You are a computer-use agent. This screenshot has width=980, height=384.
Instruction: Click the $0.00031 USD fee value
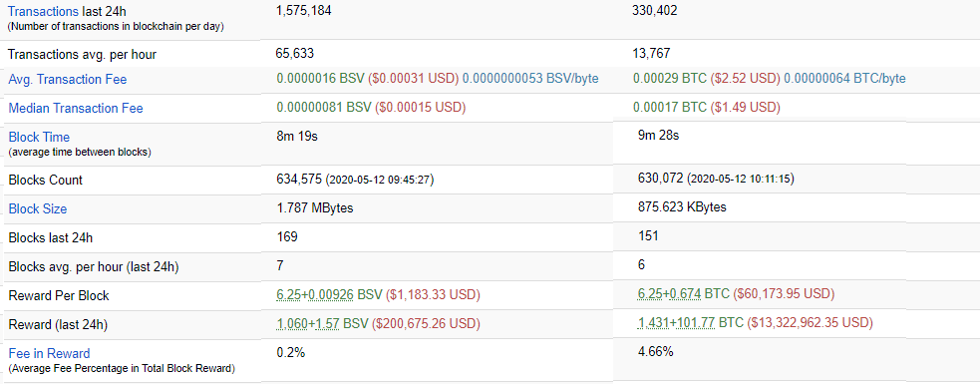414,79
